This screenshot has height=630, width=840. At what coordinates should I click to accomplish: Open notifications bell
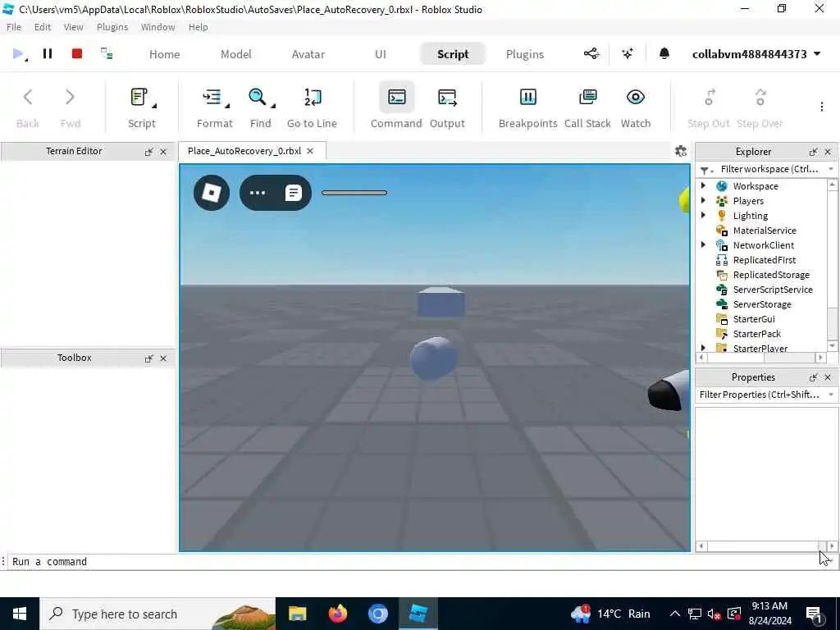click(664, 53)
